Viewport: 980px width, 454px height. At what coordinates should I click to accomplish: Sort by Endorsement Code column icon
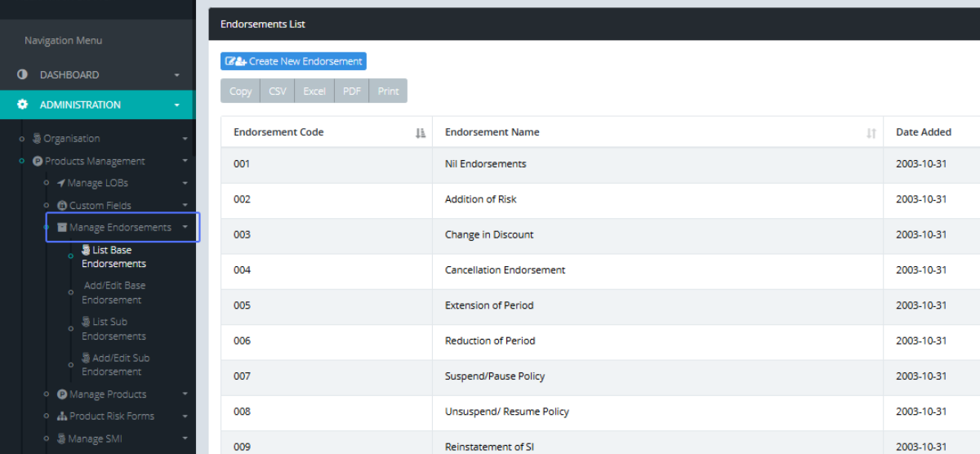pyautogui.click(x=421, y=133)
